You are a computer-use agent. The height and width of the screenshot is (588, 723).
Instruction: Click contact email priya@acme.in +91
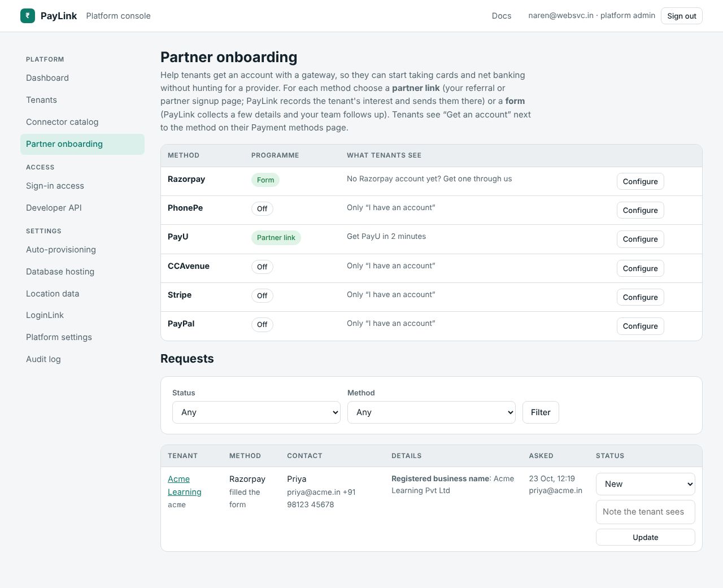coord(321,492)
